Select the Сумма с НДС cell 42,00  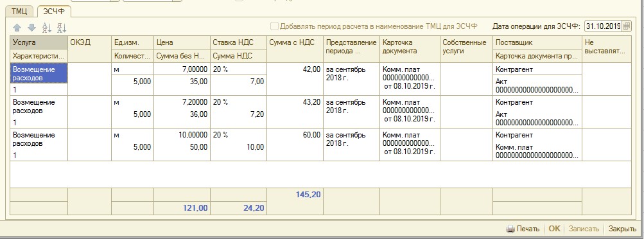pos(295,79)
